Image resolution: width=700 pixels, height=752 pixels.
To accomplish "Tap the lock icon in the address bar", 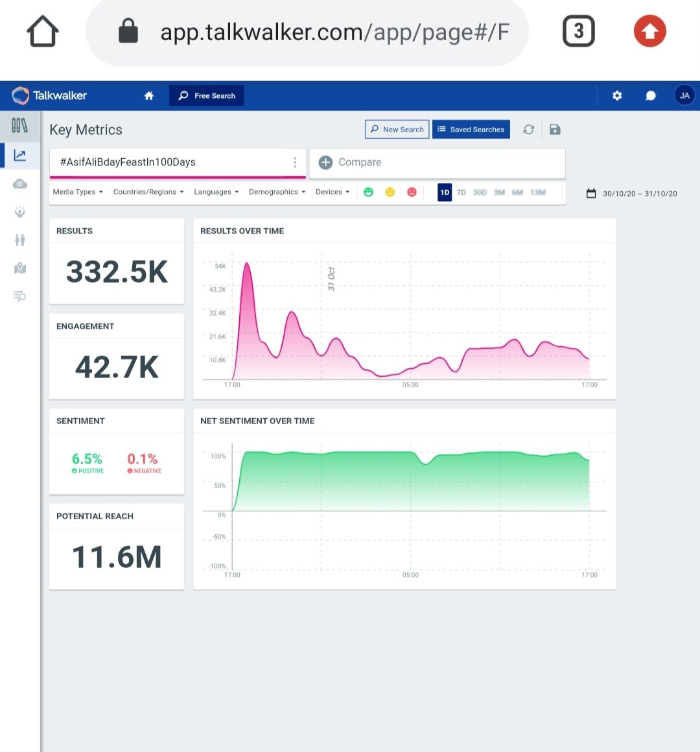I will (128, 31).
